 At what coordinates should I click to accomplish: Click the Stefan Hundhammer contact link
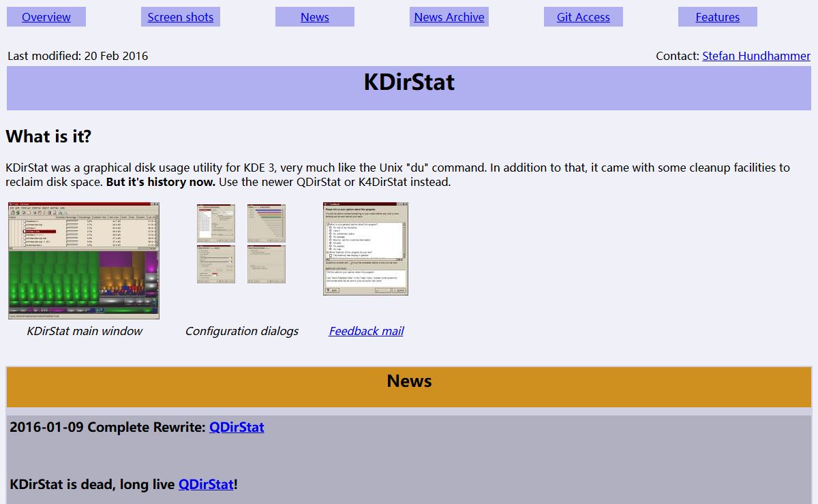pos(757,56)
